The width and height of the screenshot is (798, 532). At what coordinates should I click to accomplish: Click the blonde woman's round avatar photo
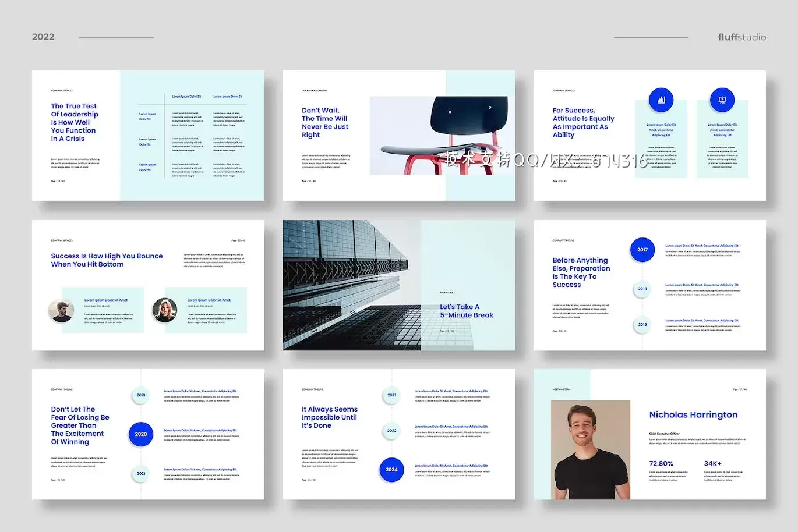[165, 310]
